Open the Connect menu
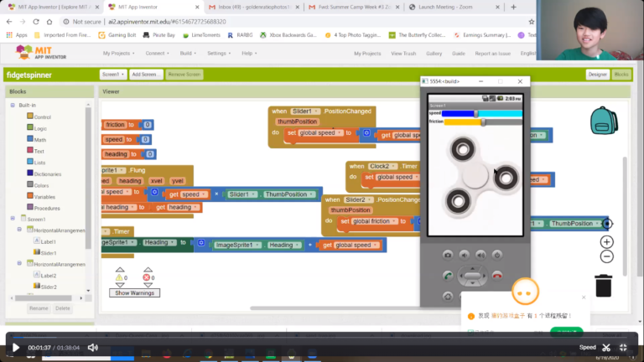The width and height of the screenshot is (644, 362). (157, 54)
